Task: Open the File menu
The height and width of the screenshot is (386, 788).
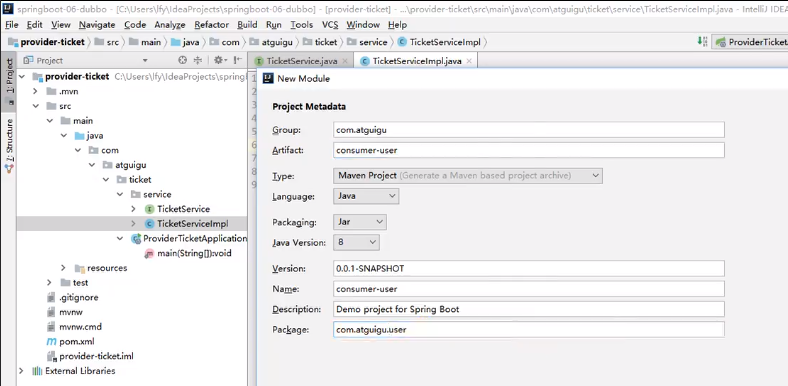Action: pos(12,25)
